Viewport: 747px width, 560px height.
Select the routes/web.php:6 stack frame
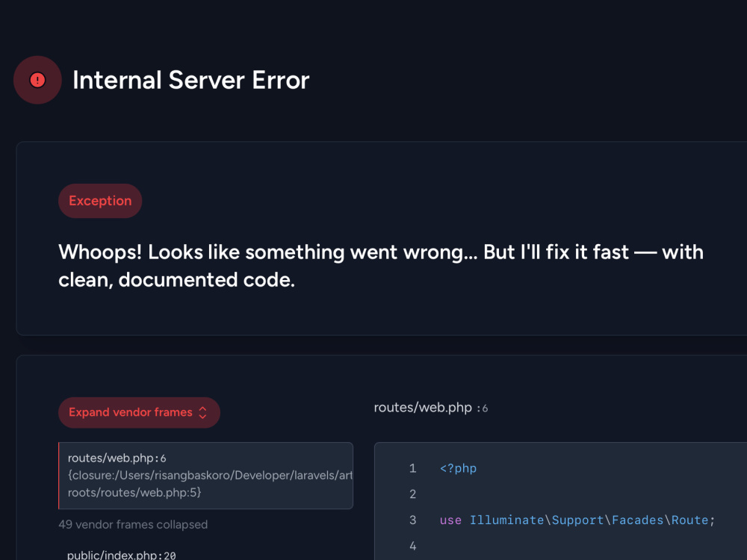pos(206,475)
